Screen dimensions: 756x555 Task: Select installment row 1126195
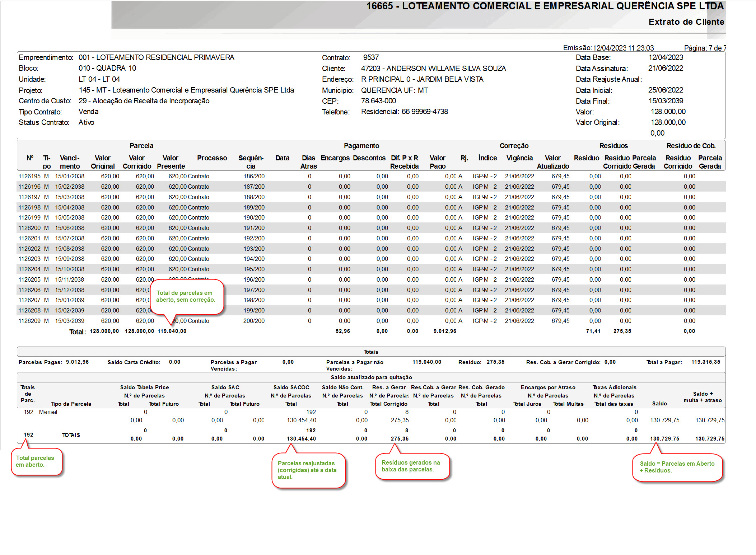tap(29, 176)
